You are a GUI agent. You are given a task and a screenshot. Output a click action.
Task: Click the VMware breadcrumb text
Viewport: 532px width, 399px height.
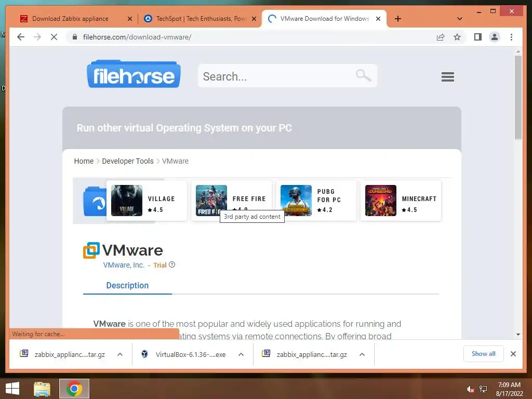pyautogui.click(x=175, y=161)
